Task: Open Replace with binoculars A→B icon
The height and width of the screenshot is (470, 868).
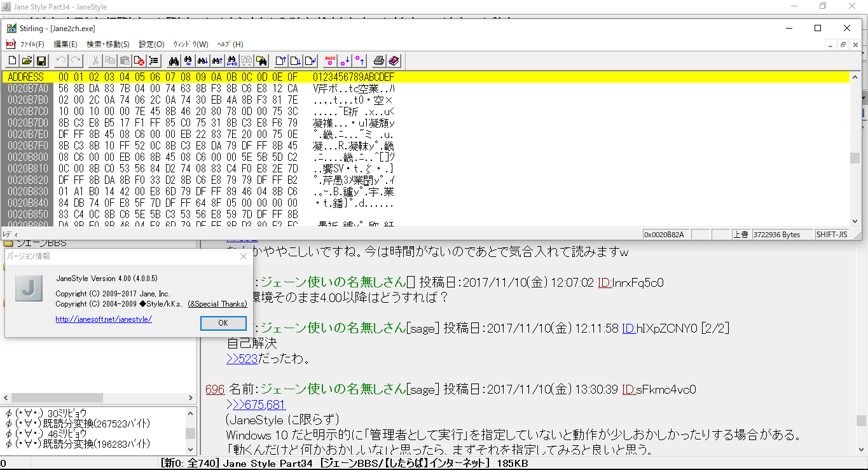Action: click(232, 60)
